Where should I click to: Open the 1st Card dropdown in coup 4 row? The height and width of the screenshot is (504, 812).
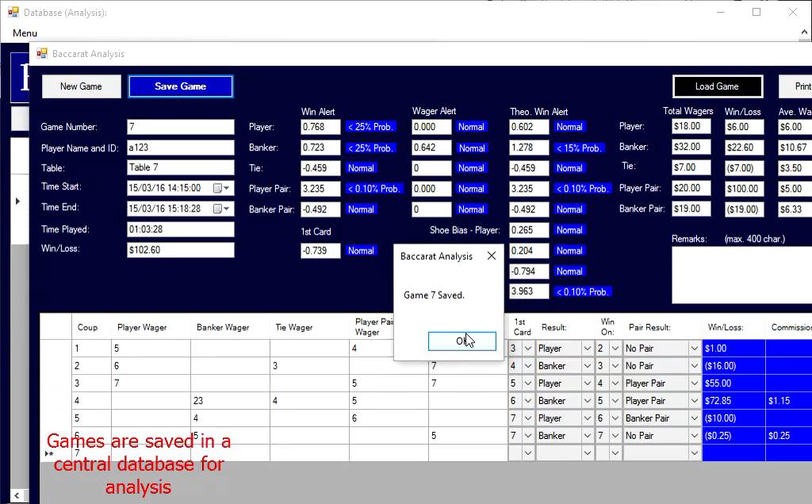coord(527,401)
